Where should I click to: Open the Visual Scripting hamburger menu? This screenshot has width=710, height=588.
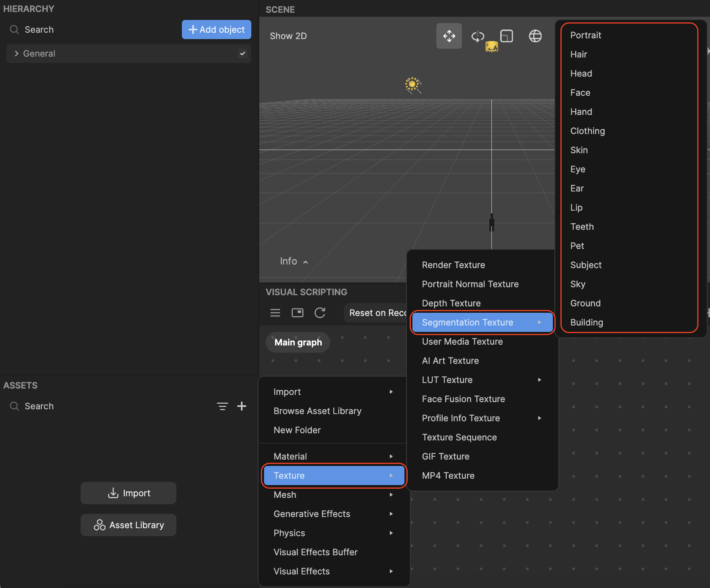pyautogui.click(x=275, y=313)
